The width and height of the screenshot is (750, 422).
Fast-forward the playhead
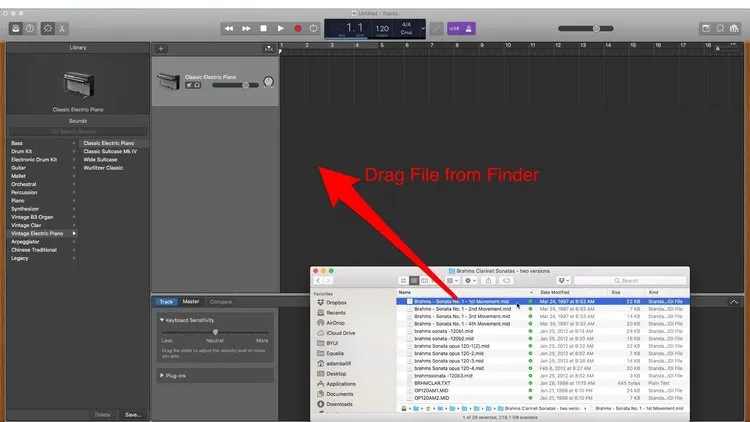[246, 29]
